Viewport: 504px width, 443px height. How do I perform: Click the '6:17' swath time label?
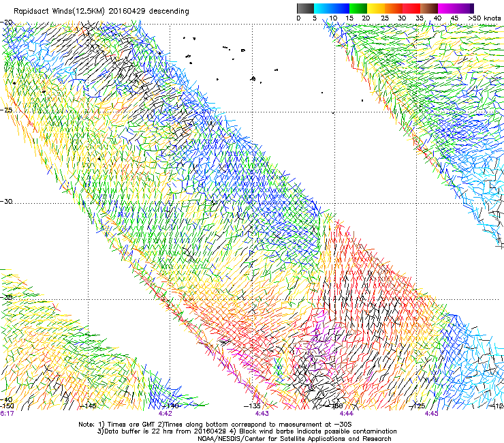(7, 414)
